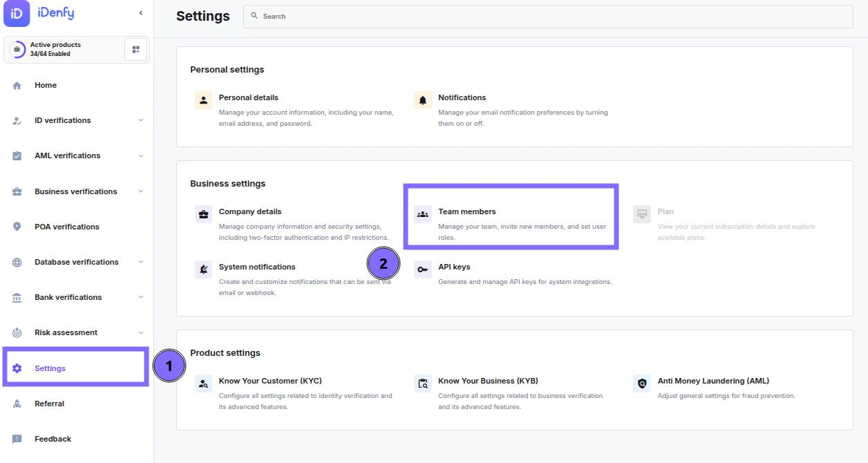Click the "Personal settings" heading
Image resolution: width=868 pixels, height=463 pixels.
coord(227,70)
